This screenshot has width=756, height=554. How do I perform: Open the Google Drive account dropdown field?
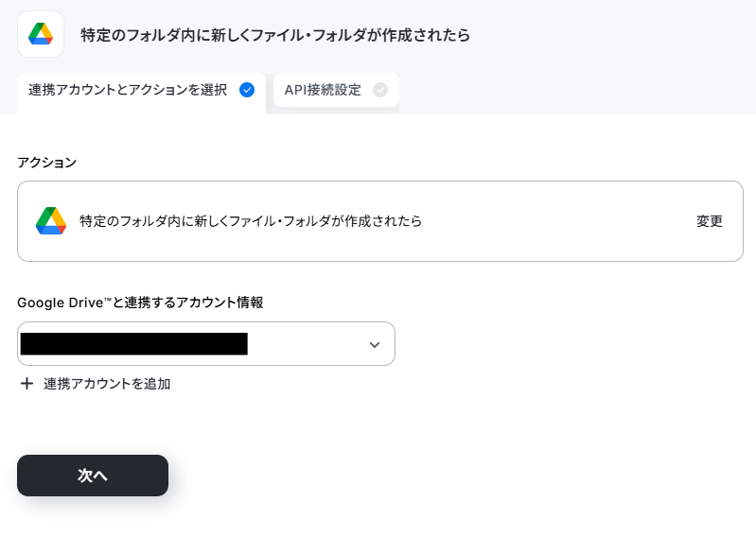pos(206,343)
